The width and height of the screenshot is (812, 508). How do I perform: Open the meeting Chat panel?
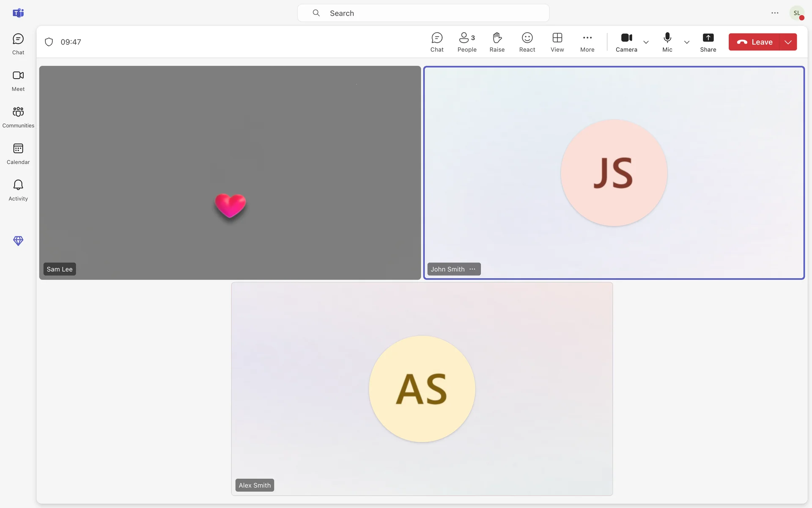click(437, 42)
